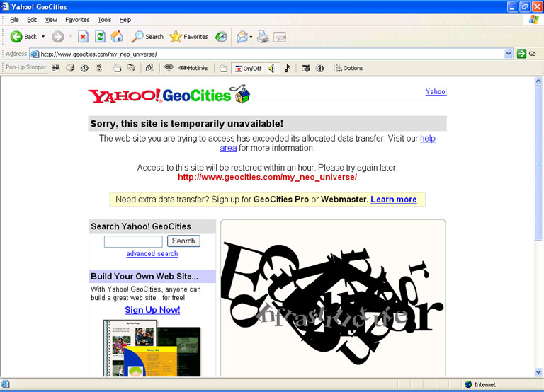
Task: Open the Help menu
Action: point(125,20)
